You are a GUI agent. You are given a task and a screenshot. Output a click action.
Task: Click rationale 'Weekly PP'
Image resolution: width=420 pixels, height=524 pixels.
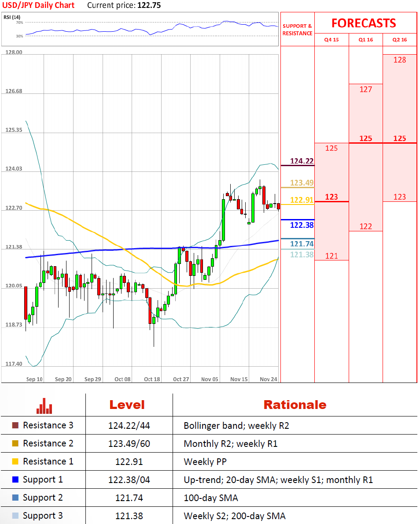pos(205,462)
